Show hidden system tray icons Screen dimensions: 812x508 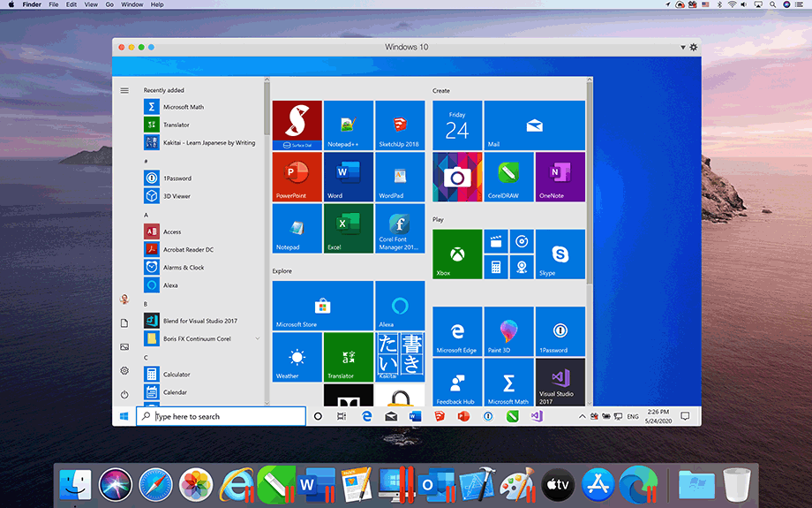pos(582,416)
